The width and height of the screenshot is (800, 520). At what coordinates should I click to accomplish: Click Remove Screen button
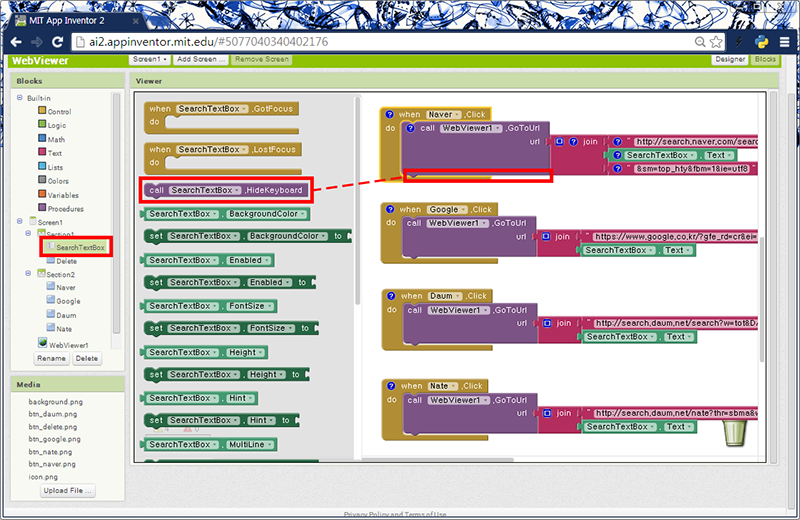(x=262, y=59)
